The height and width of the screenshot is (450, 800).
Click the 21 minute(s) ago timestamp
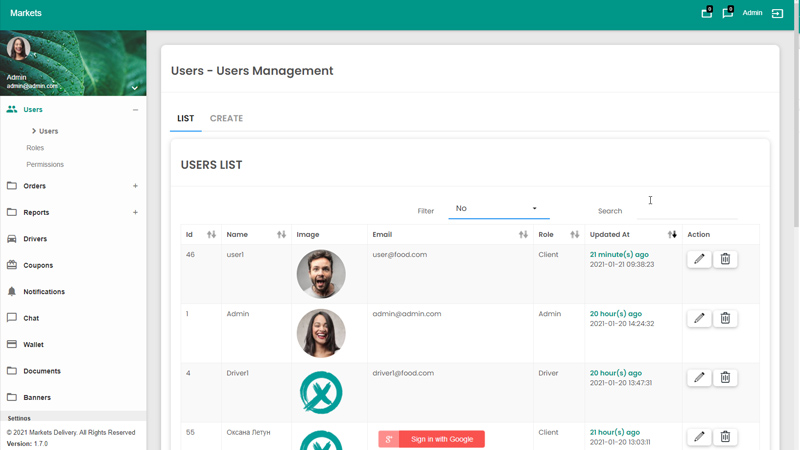pyautogui.click(x=619, y=255)
